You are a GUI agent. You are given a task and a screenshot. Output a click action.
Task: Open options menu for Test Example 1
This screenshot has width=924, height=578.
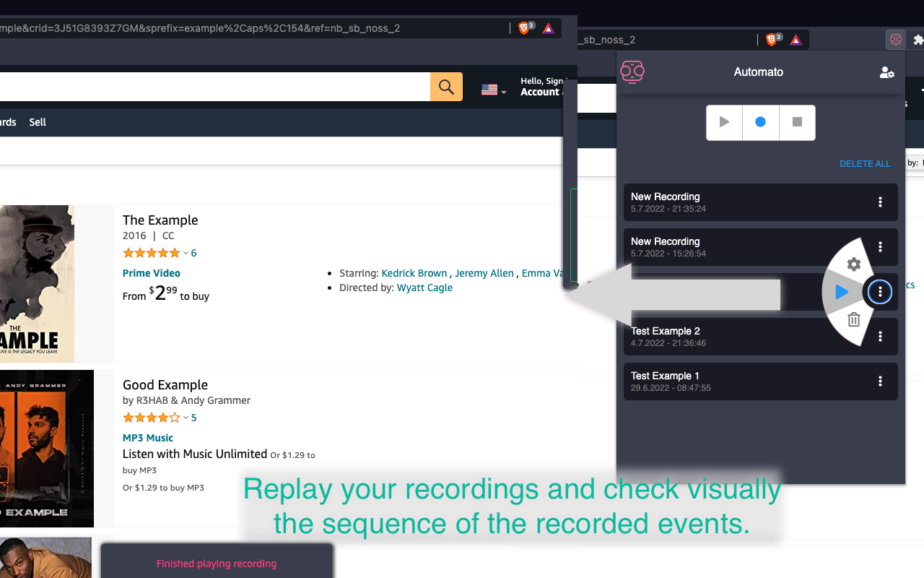pyautogui.click(x=880, y=381)
